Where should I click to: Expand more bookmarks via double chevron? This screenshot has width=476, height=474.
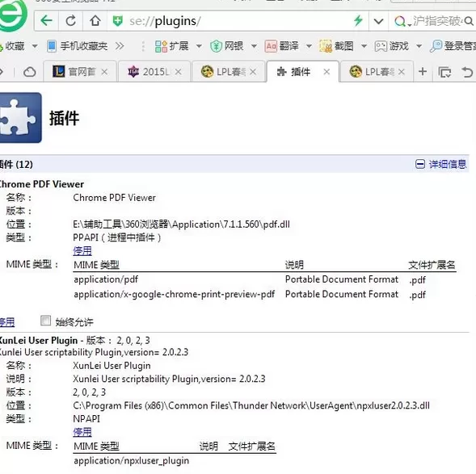click(120, 46)
